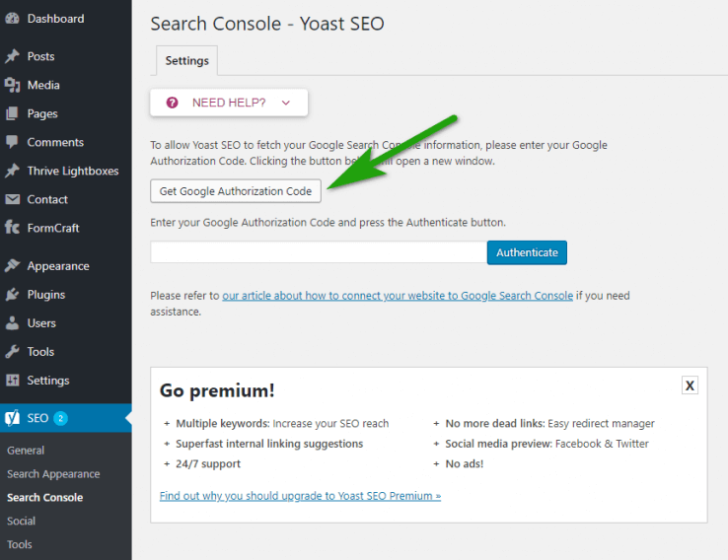Click the SEO notification badge showing 2

(60, 418)
